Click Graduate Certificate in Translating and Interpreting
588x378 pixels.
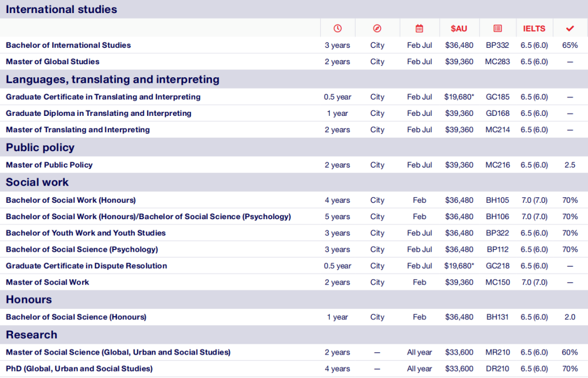103,97
